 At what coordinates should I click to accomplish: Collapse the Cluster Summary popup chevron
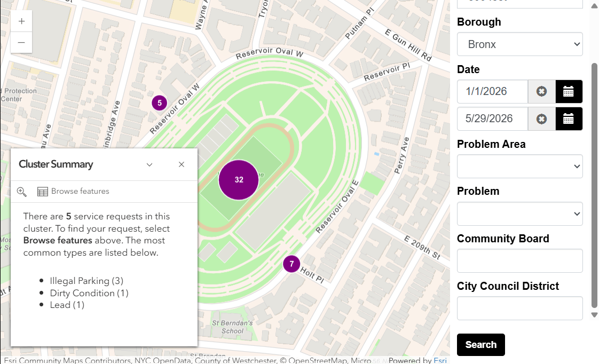pos(149,164)
